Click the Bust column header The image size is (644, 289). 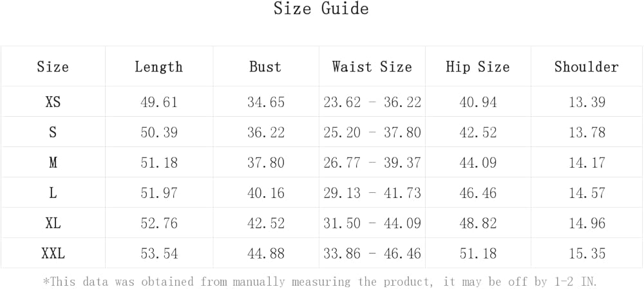click(265, 67)
